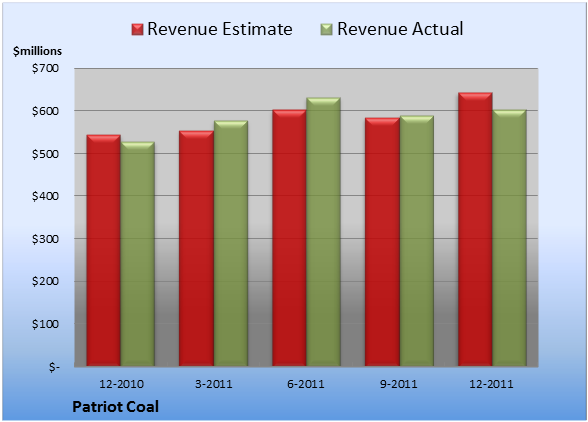
Task: Click the red Revenue Estimate legend swatch
Action: (137, 30)
